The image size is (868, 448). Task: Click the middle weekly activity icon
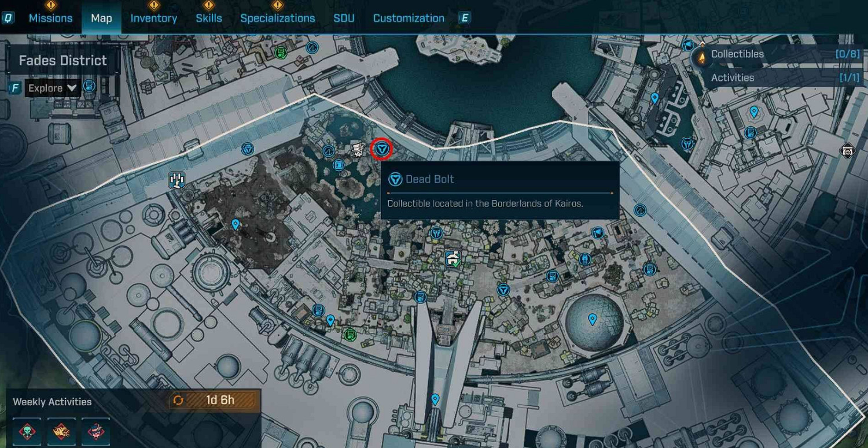[61, 432]
